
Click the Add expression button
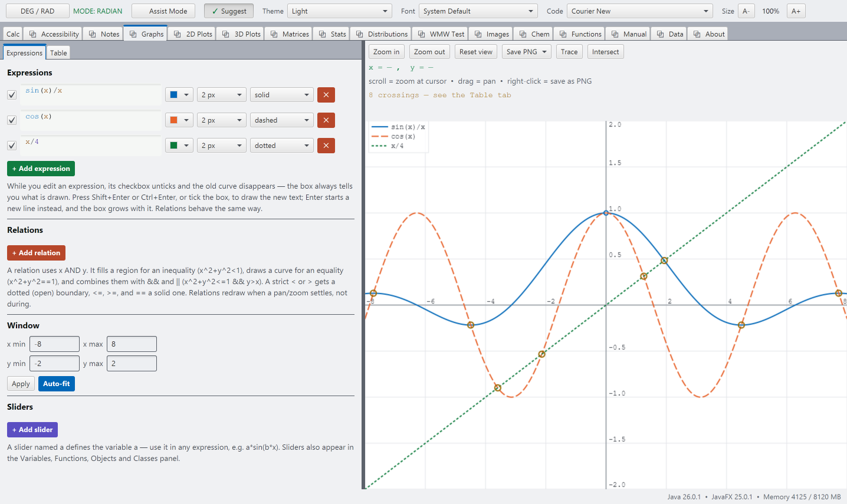[41, 169]
